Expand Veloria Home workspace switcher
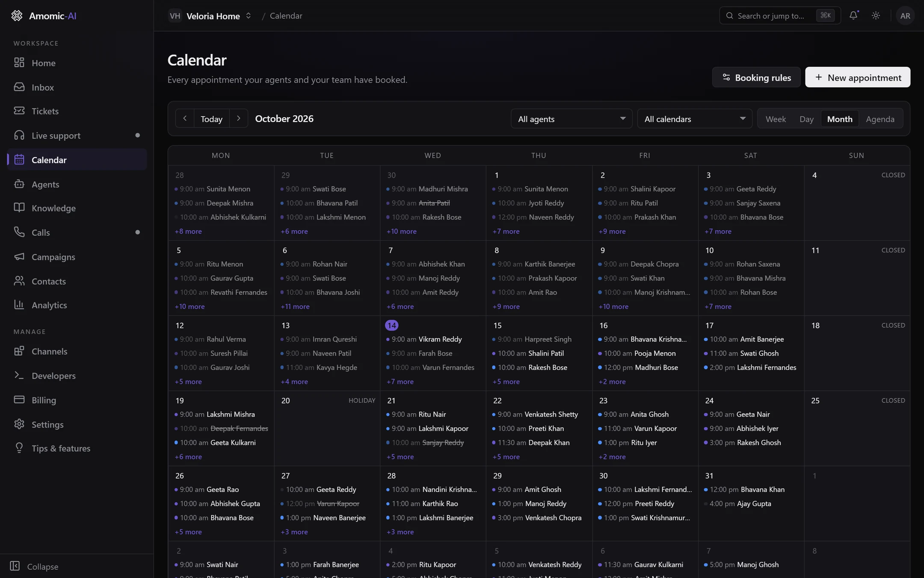 [210, 16]
